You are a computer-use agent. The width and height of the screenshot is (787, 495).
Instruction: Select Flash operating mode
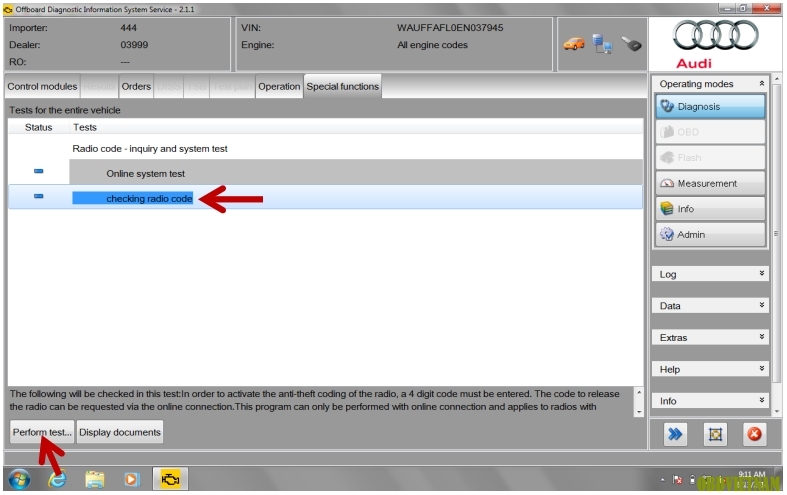click(710, 158)
